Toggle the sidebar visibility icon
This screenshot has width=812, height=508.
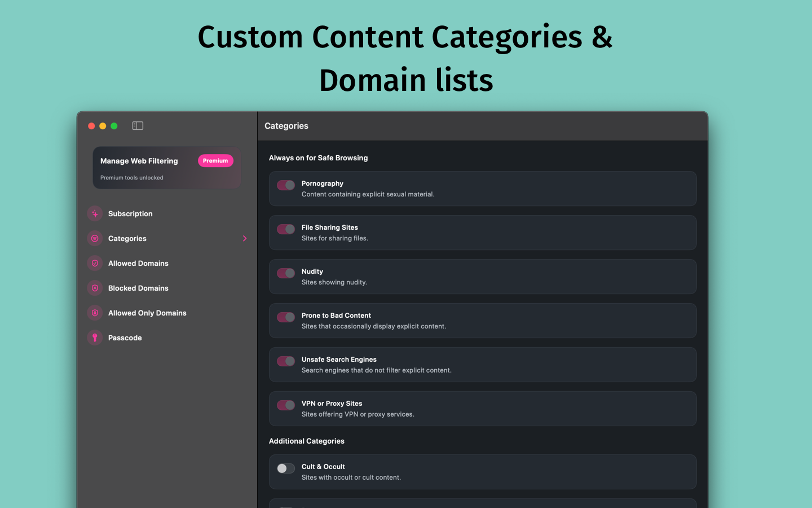pos(138,126)
